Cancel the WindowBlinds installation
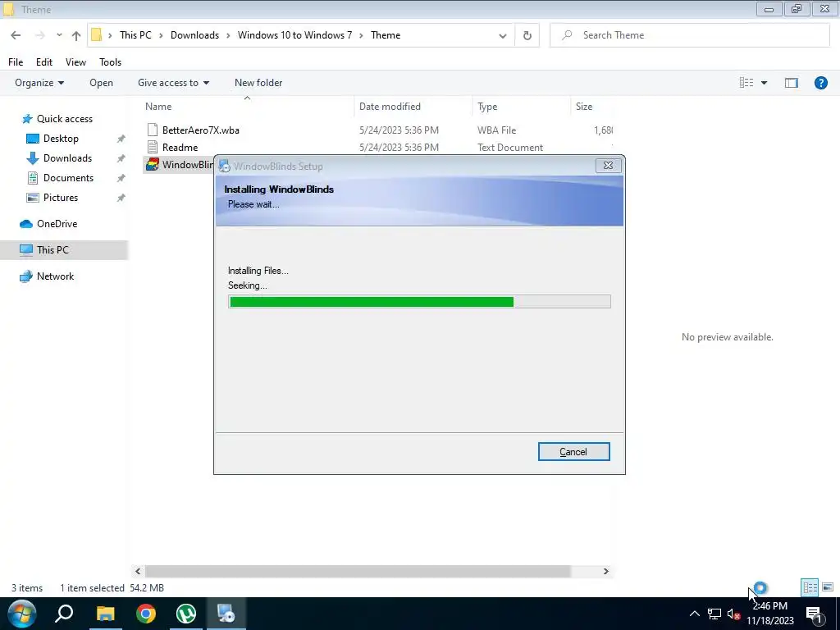This screenshot has height=630, width=840. 573,452
